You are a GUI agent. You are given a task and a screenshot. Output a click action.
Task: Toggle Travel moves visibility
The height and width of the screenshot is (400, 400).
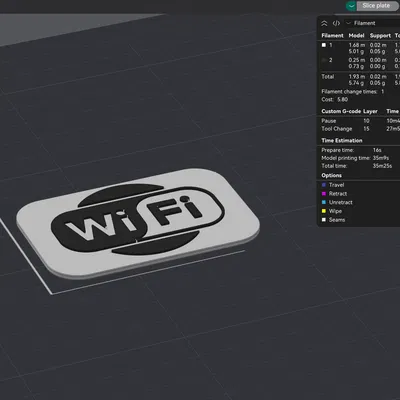(324, 185)
